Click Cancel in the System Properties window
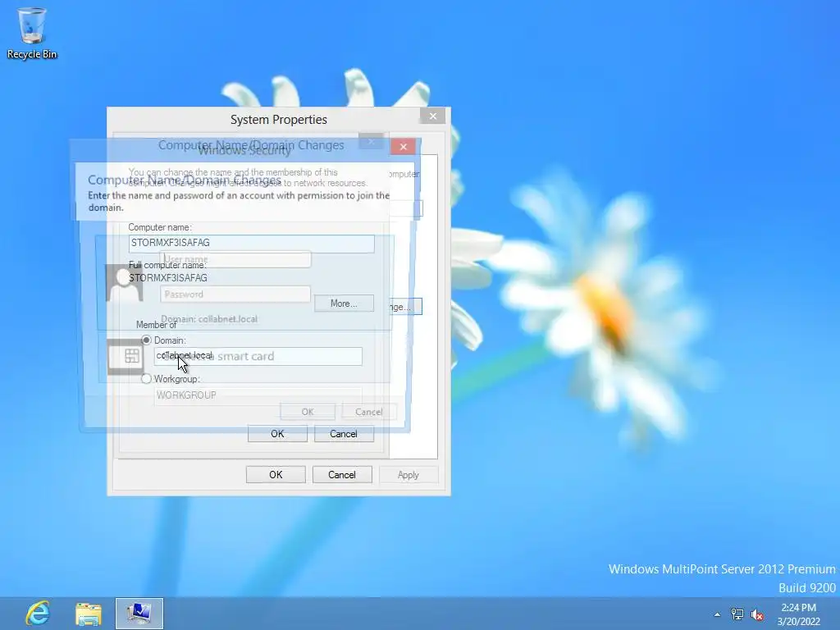The width and height of the screenshot is (840, 630). tap(342, 475)
